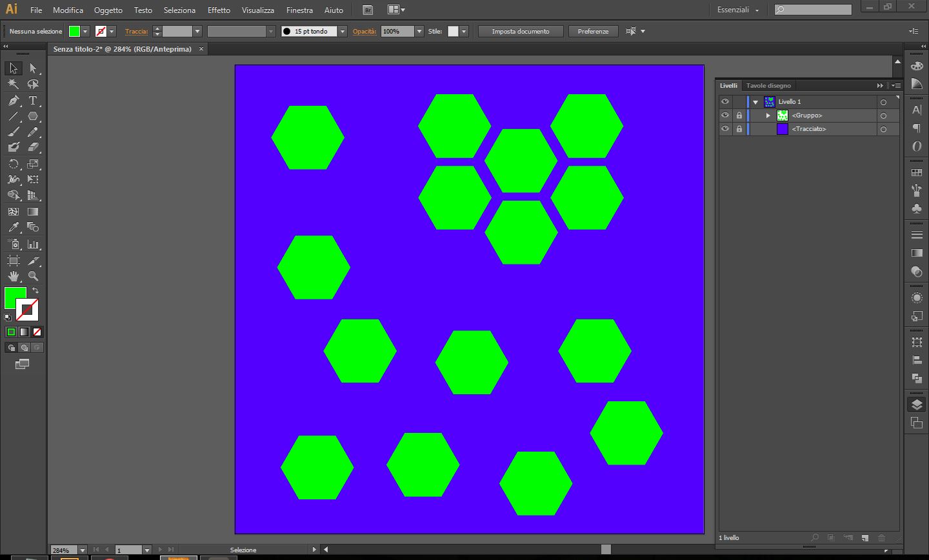Open Essenziali workspace switcher
929x560 pixels.
pos(738,10)
